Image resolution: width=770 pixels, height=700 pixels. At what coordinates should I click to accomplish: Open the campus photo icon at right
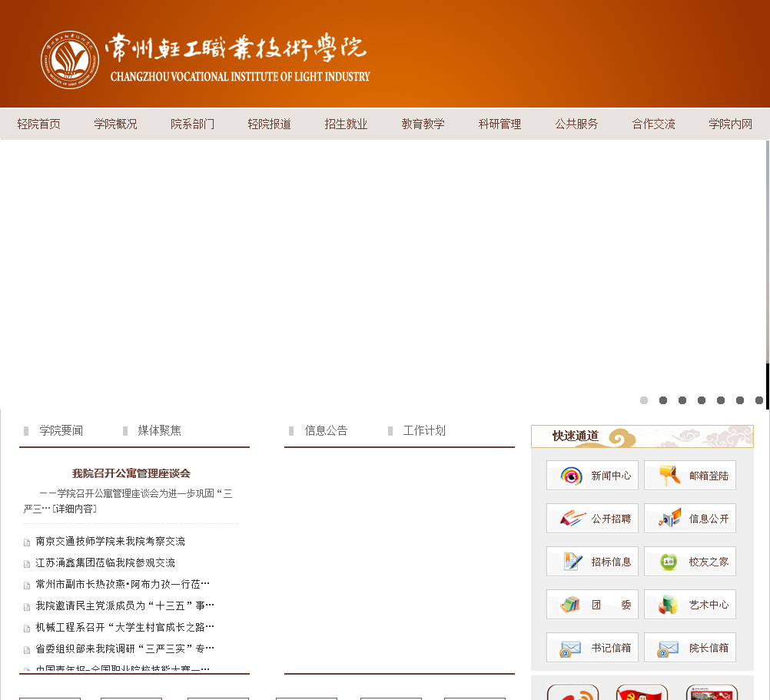712,692
